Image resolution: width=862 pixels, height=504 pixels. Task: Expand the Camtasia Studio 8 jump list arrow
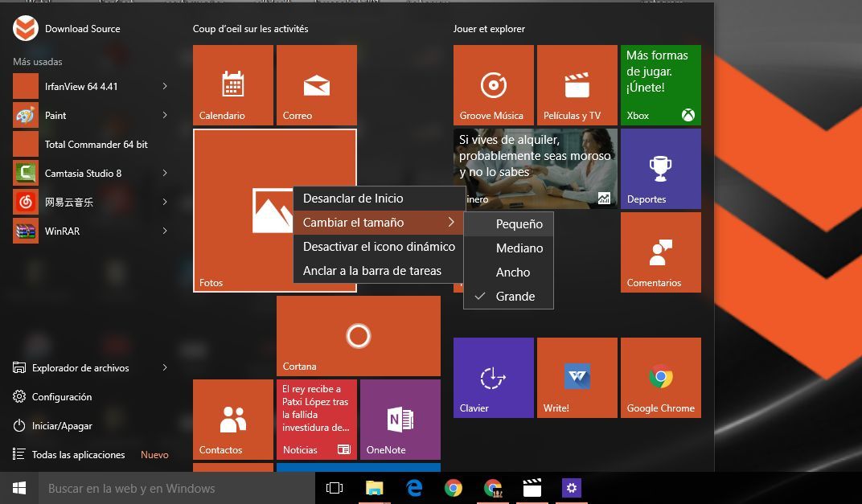tap(164, 173)
